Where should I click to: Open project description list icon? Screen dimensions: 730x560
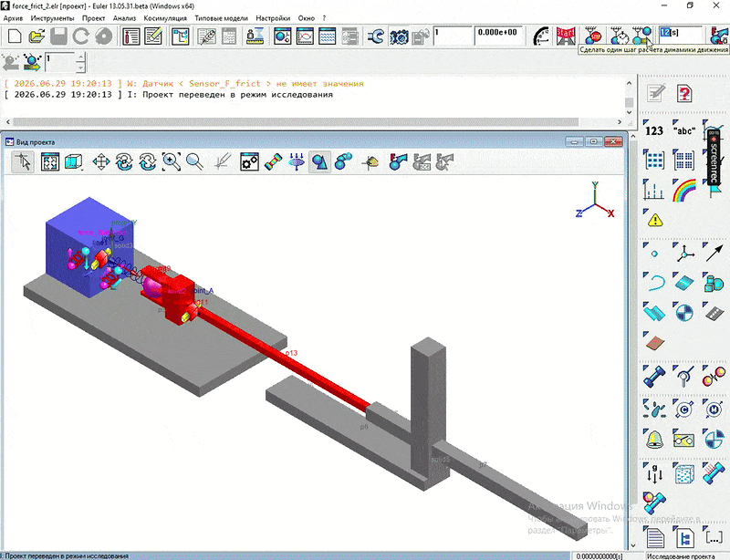(130, 36)
